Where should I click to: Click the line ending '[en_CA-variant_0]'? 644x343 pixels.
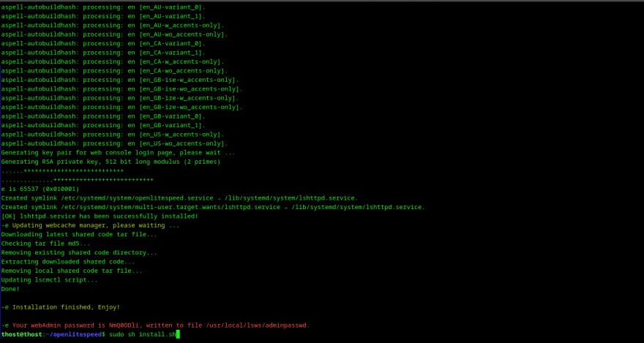click(103, 43)
